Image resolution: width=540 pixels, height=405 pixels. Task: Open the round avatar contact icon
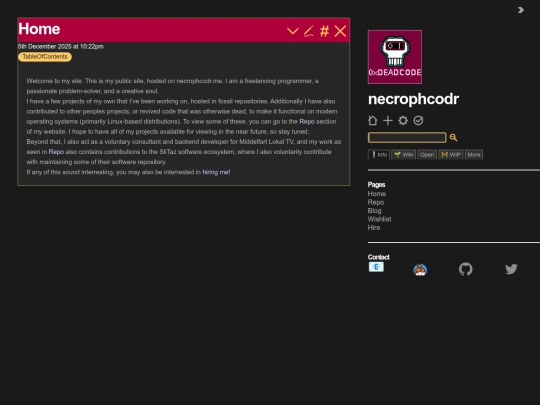click(x=420, y=270)
